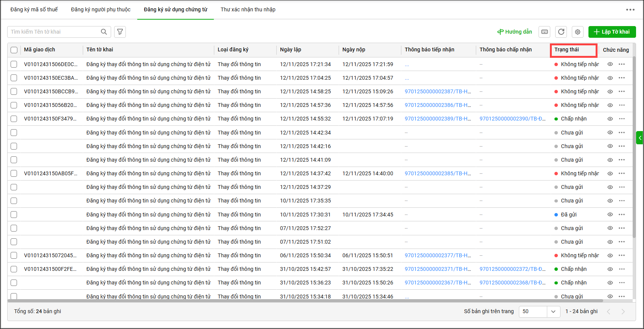Viewport: 644px width, 329px height.
Task: Tick the select-all checkbox in the table header
Action: (x=14, y=50)
